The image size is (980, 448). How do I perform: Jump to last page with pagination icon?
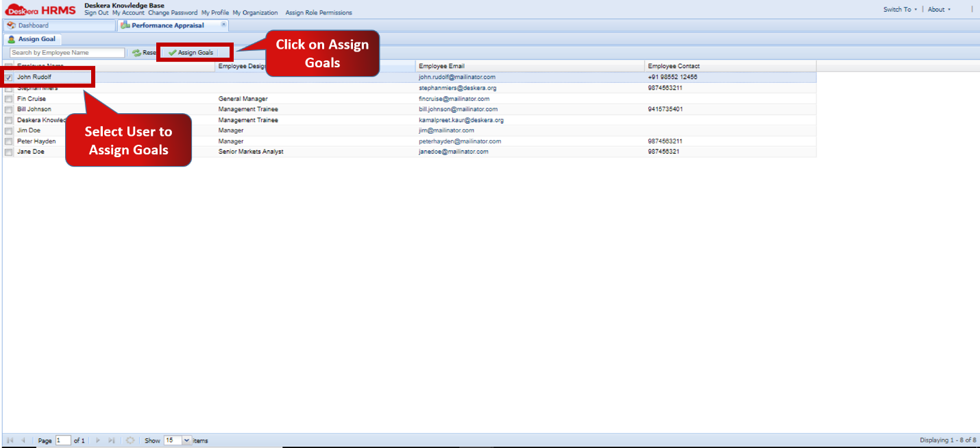112,440
